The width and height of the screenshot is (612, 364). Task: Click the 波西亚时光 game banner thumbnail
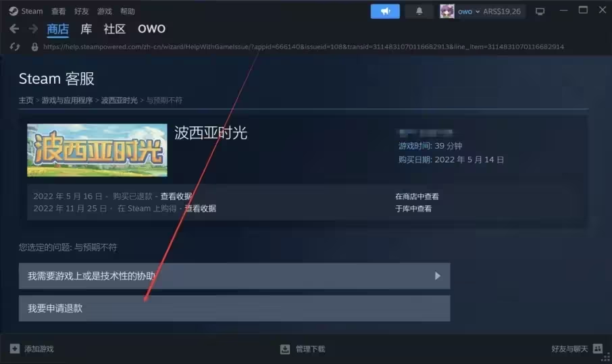coord(97,150)
